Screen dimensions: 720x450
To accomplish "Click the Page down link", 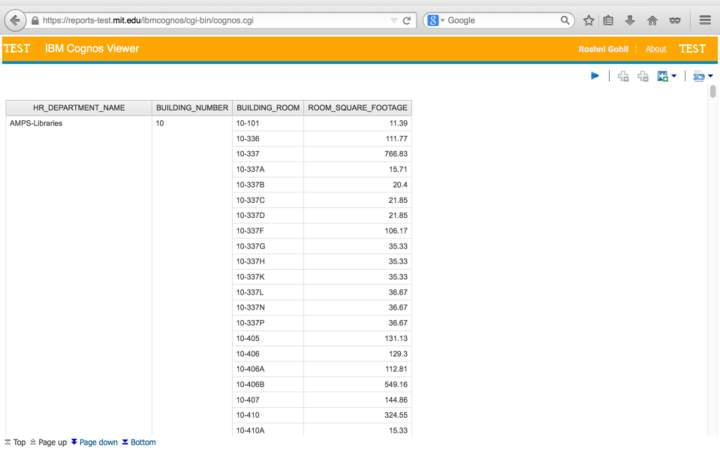I will pyautogui.click(x=98, y=442).
